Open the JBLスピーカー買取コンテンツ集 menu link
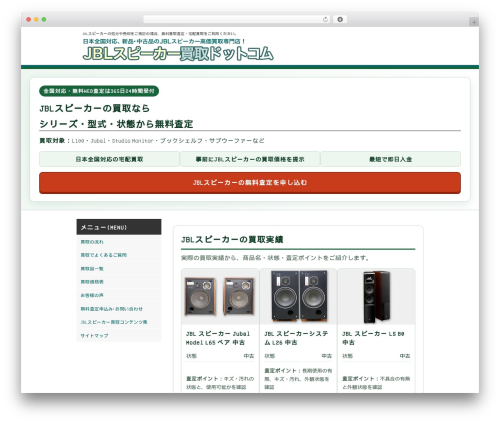 [114, 322]
